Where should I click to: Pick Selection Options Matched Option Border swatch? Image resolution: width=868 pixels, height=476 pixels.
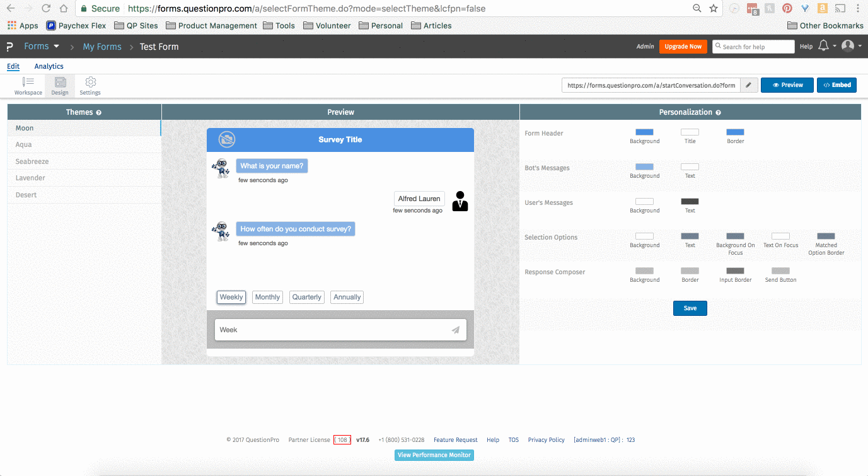[826, 236]
